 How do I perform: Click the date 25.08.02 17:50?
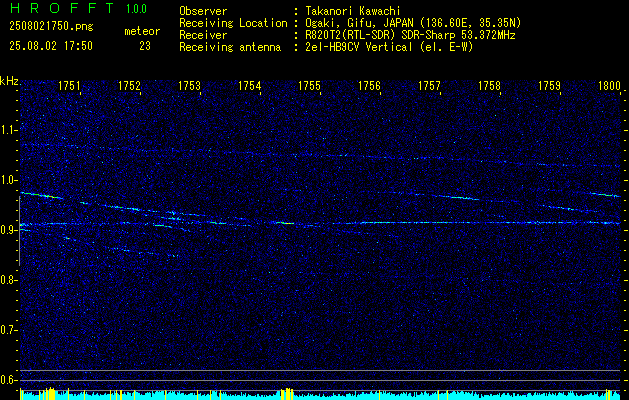[x=51, y=46]
